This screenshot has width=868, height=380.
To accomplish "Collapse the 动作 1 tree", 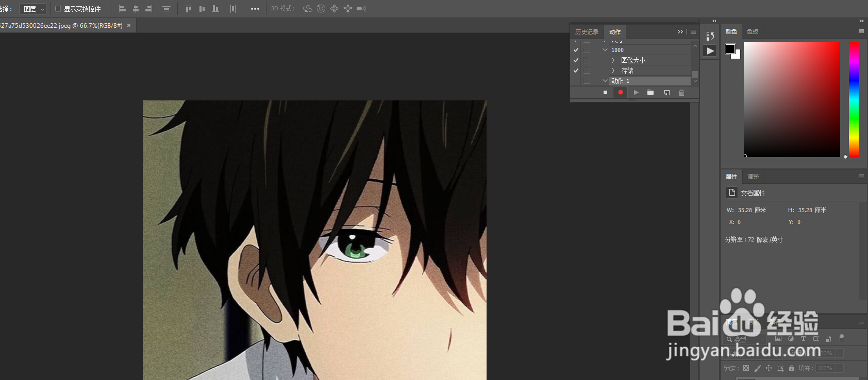I will tap(605, 81).
